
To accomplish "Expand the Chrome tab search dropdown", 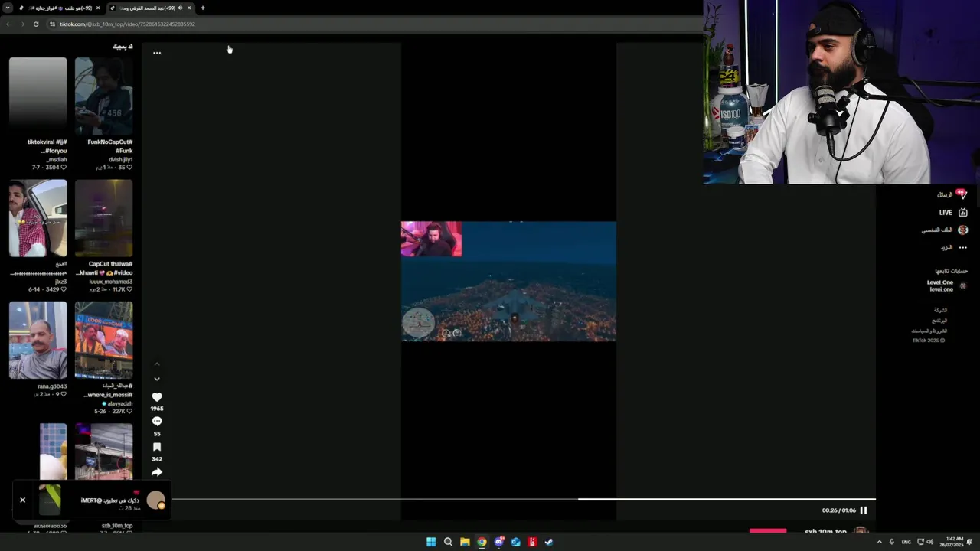I will point(7,8).
